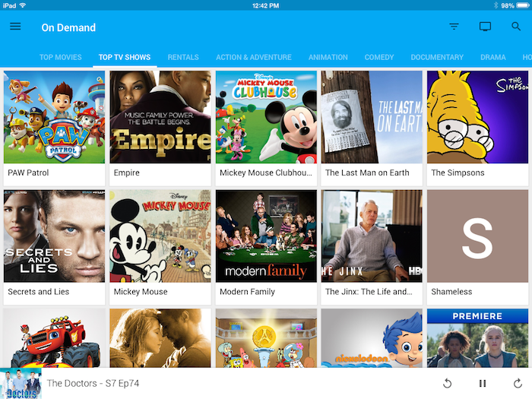Viewport: 532px width, 399px height.
Task: Tap The Jinx: The Life and... label
Action: point(369,292)
